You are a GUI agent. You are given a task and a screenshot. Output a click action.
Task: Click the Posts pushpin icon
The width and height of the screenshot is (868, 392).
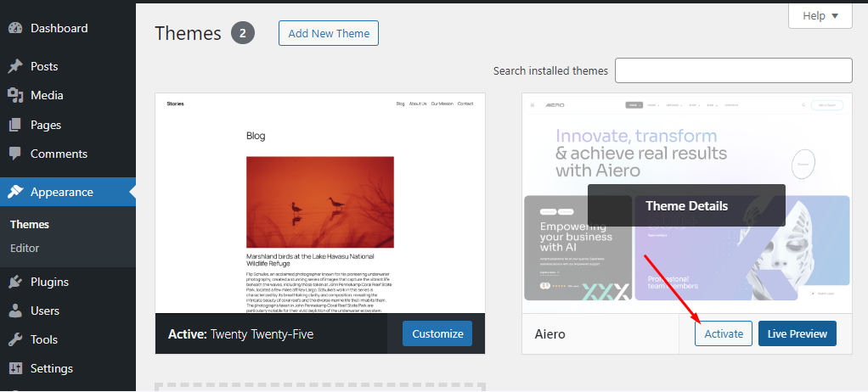[15, 66]
